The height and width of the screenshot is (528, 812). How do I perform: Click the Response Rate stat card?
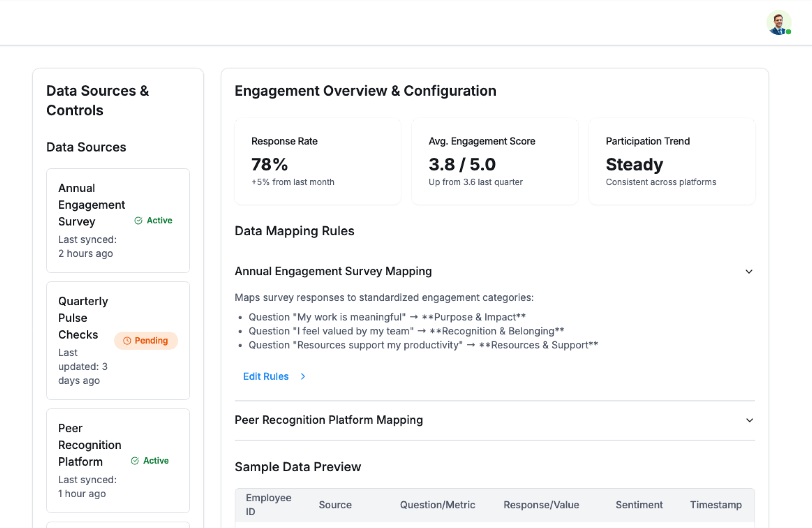317,161
